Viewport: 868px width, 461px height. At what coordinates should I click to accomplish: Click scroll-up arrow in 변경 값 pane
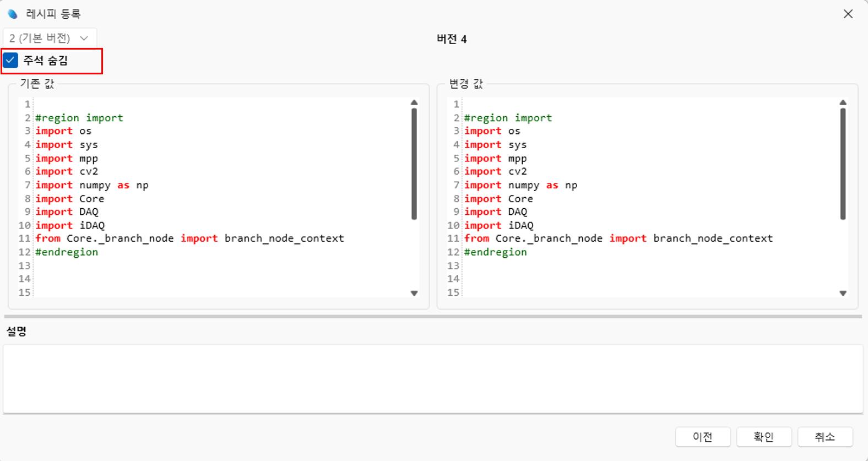pyautogui.click(x=843, y=103)
